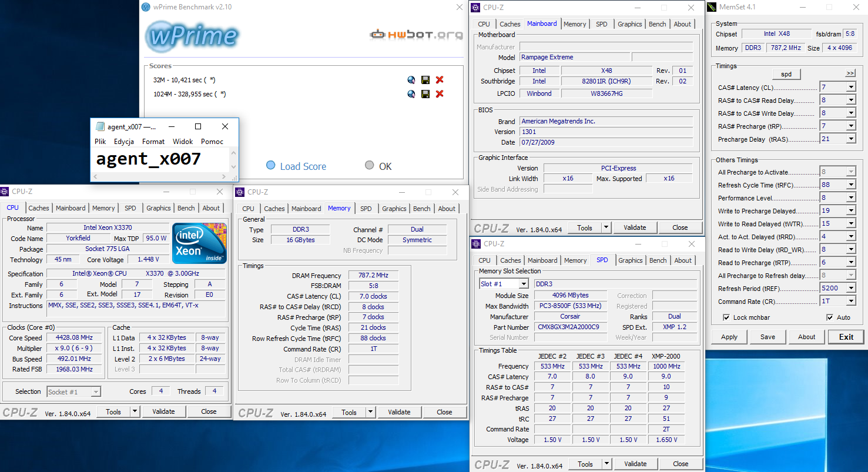Open the Refresh Cycle Time (tRFC) dropdown

click(x=850, y=185)
